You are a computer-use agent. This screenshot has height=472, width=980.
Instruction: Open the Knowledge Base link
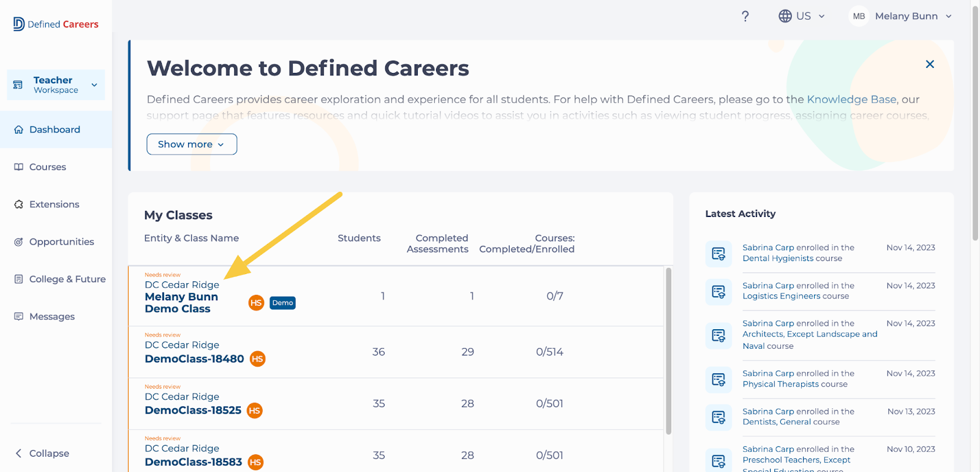click(x=851, y=99)
